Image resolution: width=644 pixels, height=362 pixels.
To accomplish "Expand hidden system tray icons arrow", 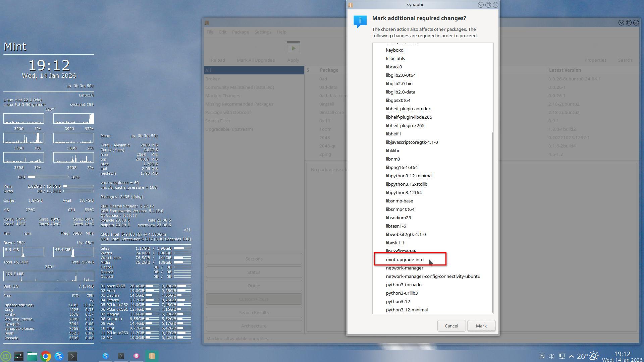I will pos(572,356).
